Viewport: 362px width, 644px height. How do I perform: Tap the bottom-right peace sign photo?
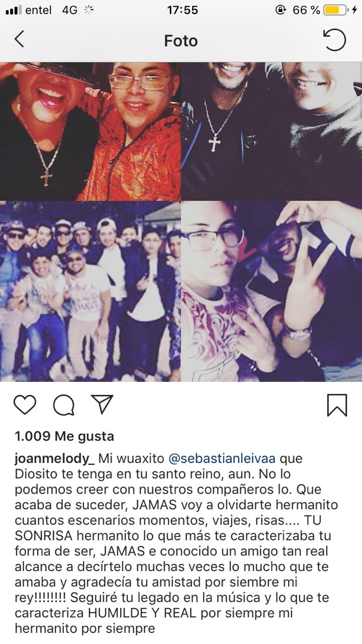pos(271,291)
